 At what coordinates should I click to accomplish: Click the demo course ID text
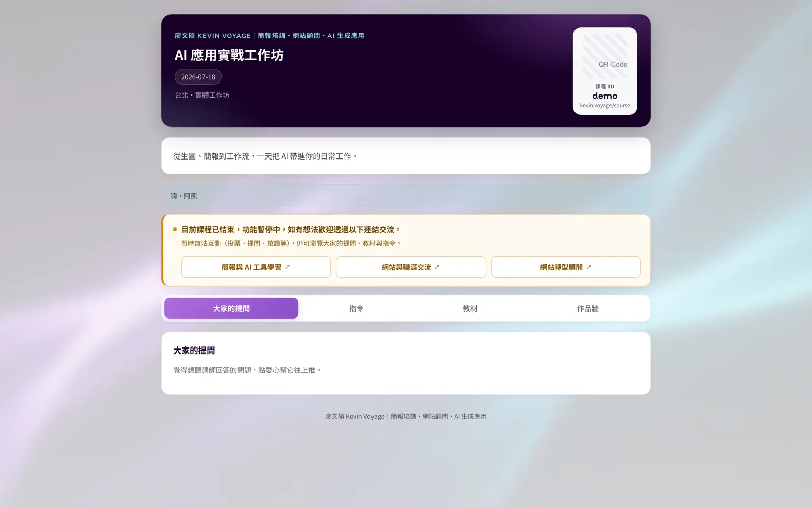(x=605, y=96)
